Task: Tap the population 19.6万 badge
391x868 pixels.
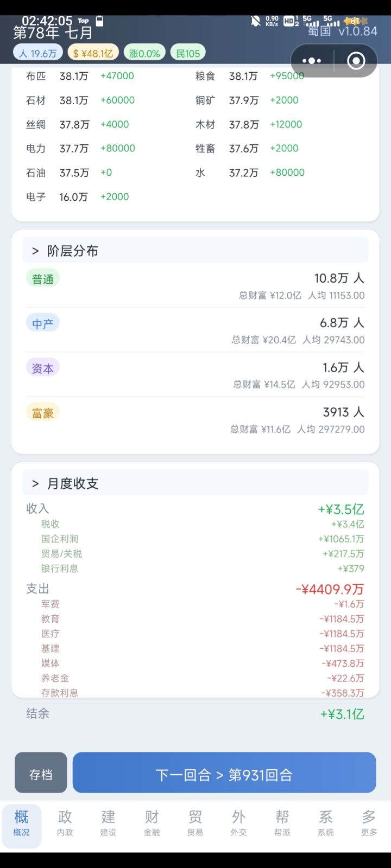Action: (x=38, y=53)
